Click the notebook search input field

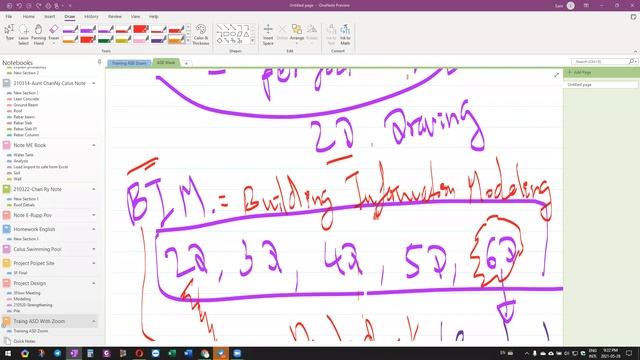(x=600, y=61)
